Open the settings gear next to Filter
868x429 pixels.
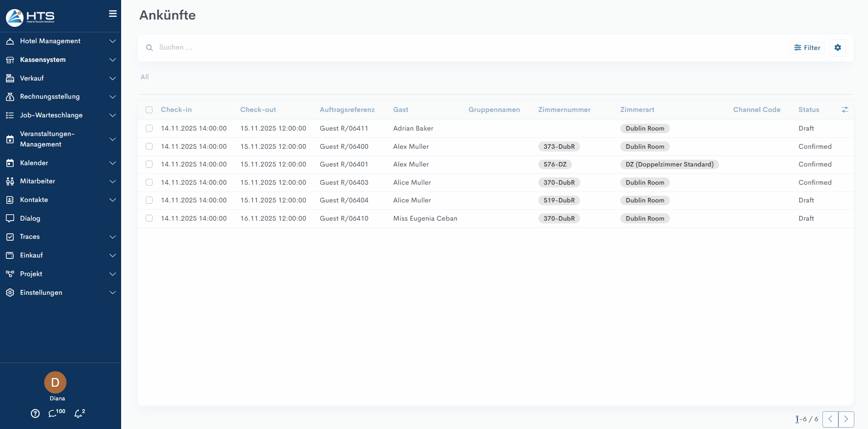pos(837,48)
